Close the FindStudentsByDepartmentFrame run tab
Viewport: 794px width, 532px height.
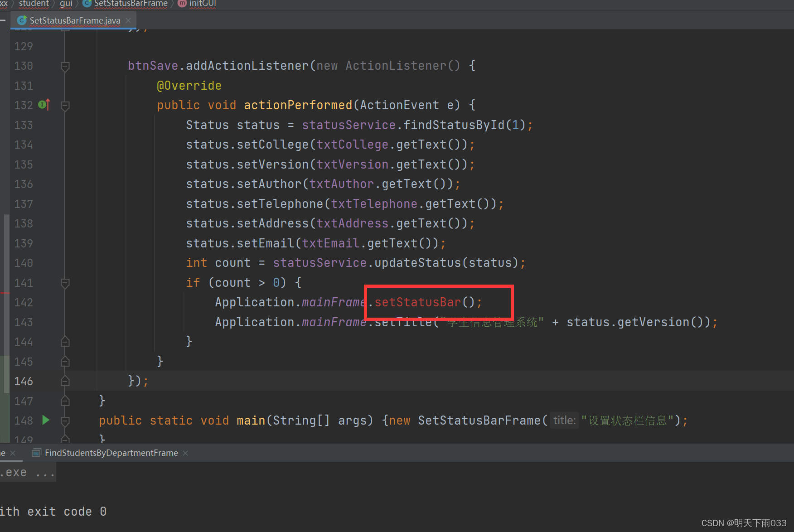coord(185,453)
